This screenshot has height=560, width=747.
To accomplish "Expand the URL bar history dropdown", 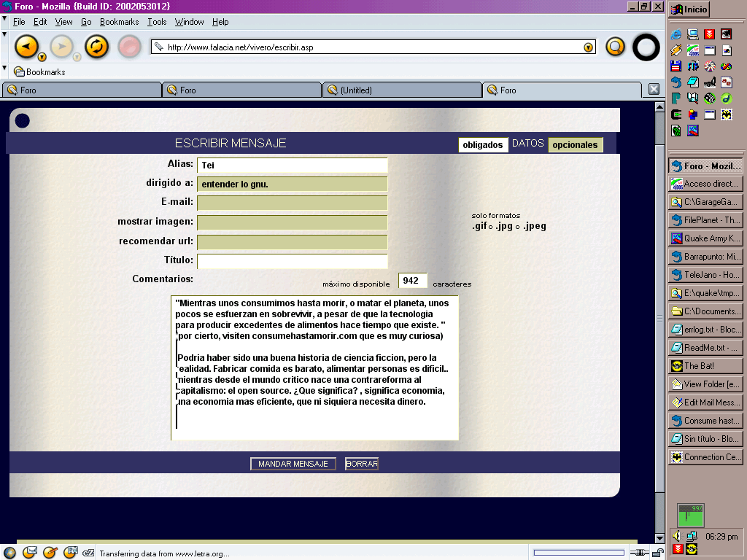I will click(589, 47).
